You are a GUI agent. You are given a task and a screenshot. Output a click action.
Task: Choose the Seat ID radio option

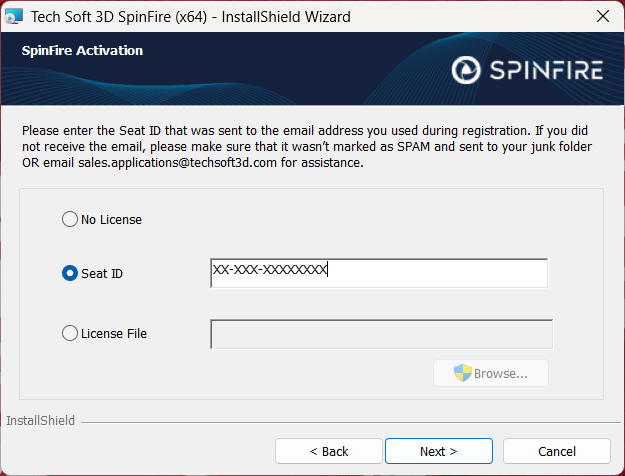coord(70,273)
